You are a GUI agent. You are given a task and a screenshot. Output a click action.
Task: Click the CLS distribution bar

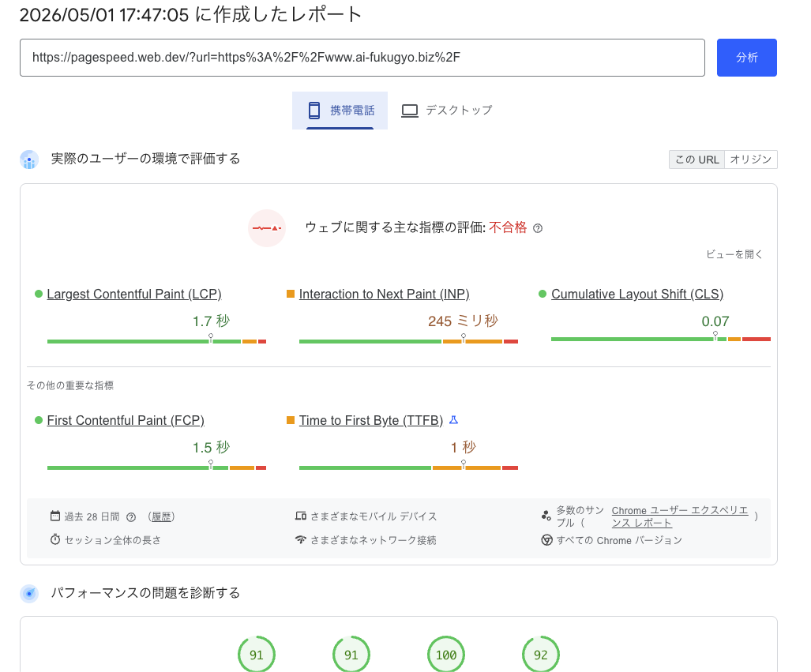661,339
